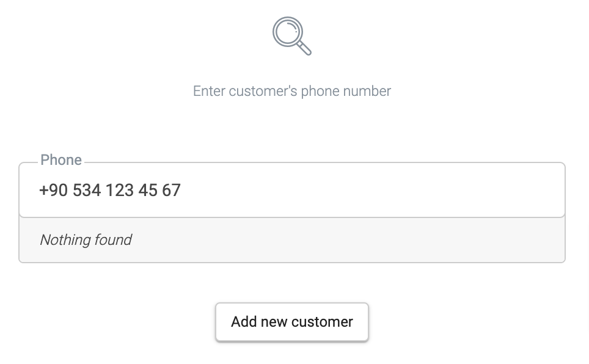Click on "45" in the phone number
This screenshot has height=364, width=589.
click(x=148, y=191)
